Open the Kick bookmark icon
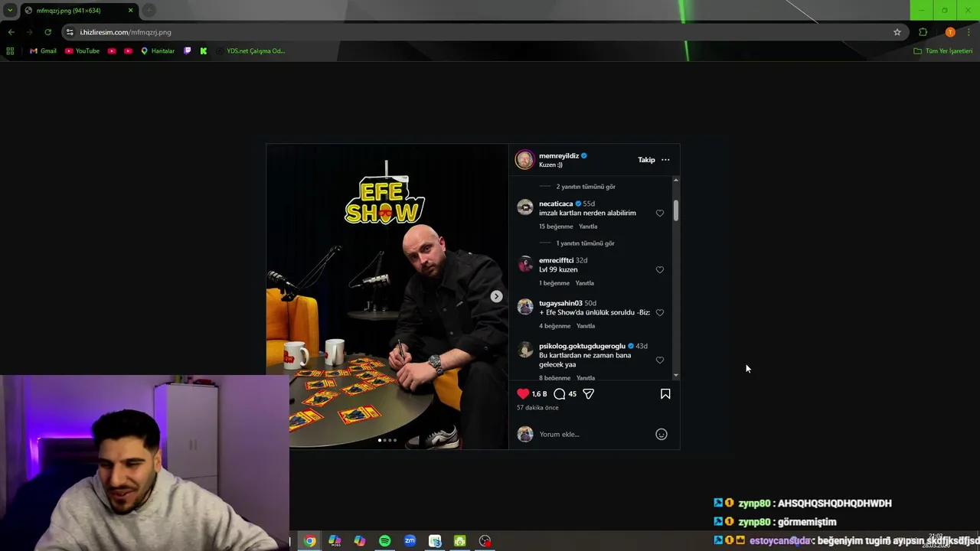The image size is (980, 551). [x=204, y=51]
